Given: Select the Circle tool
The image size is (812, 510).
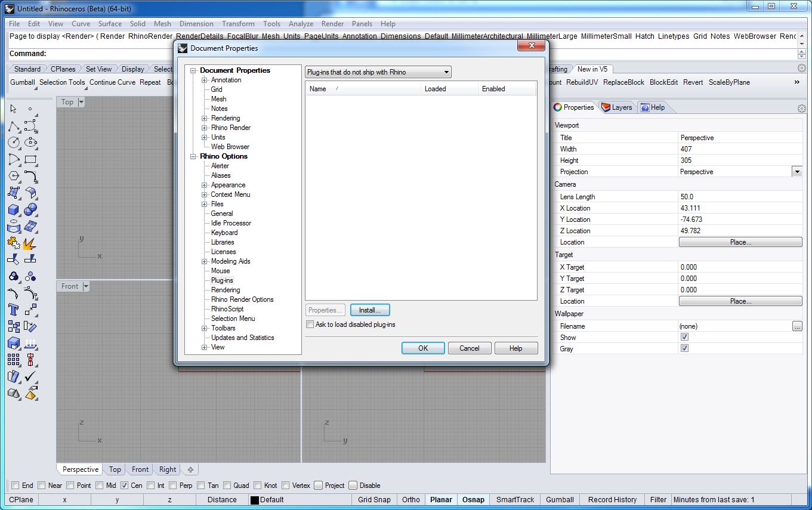Looking at the screenshot, I should [x=14, y=143].
